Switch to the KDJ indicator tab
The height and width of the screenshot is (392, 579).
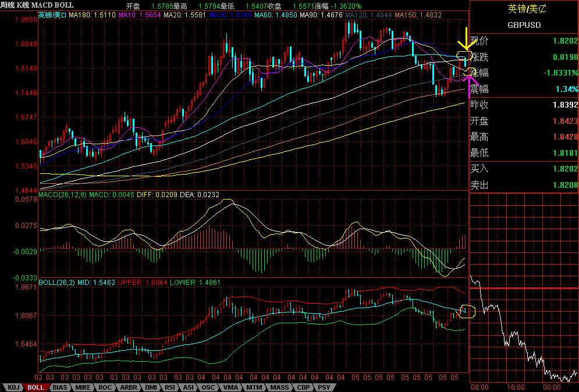13,387
